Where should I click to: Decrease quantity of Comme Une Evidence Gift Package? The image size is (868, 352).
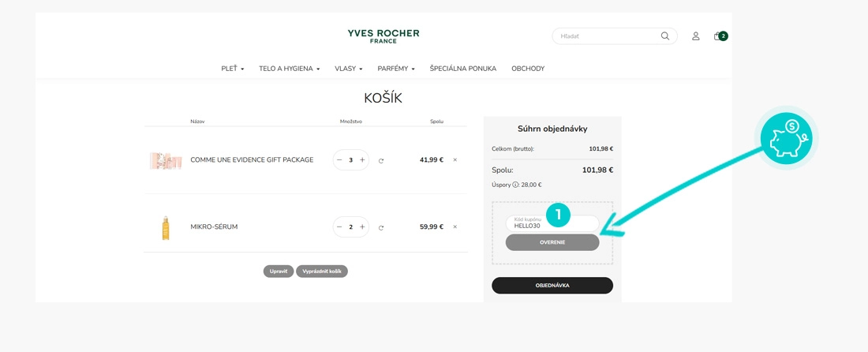pyautogui.click(x=339, y=160)
